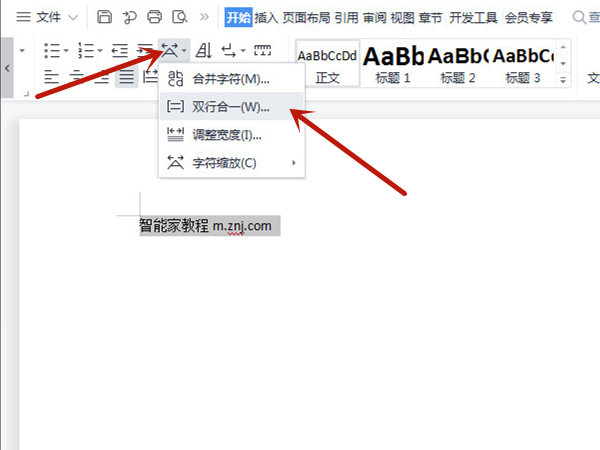Click the align left icon
600x450 pixels.
click(52, 77)
